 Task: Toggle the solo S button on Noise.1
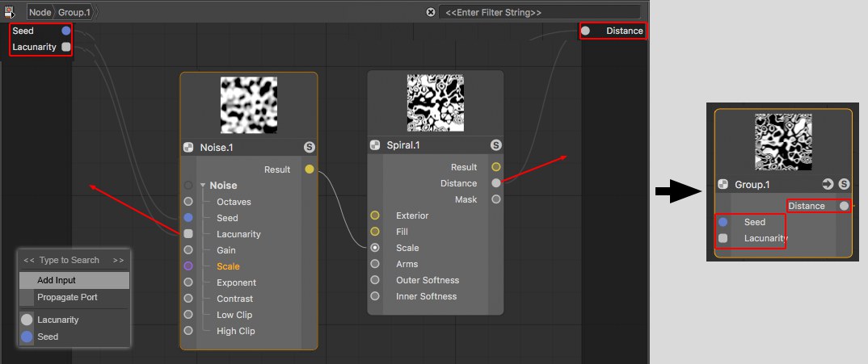pyautogui.click(x=310, y=147)
